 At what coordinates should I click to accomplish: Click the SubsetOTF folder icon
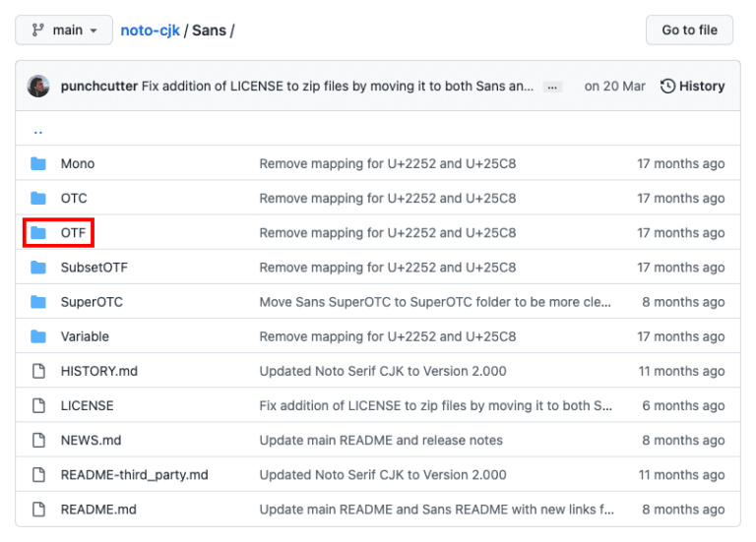38,268
